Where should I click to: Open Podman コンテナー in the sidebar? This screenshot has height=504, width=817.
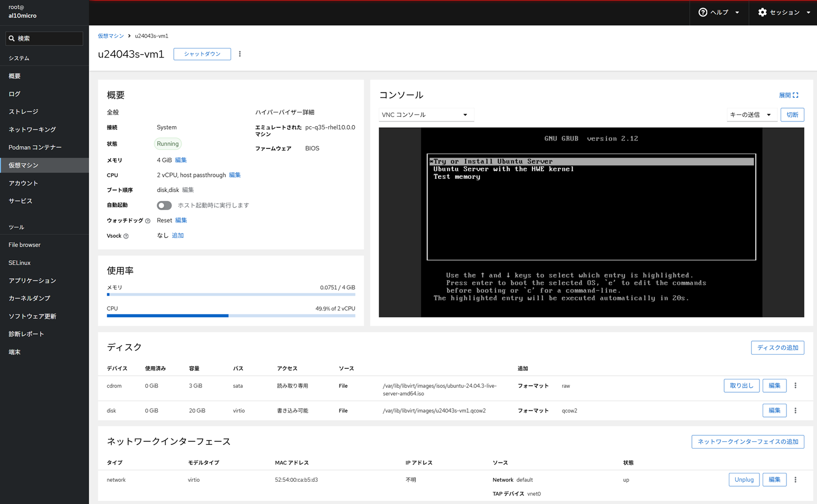(x=44, y=147)
